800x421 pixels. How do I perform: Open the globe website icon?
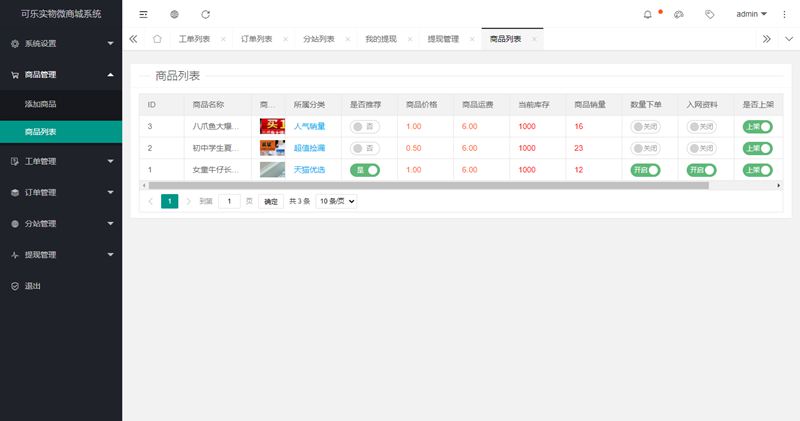click(174, 15)
